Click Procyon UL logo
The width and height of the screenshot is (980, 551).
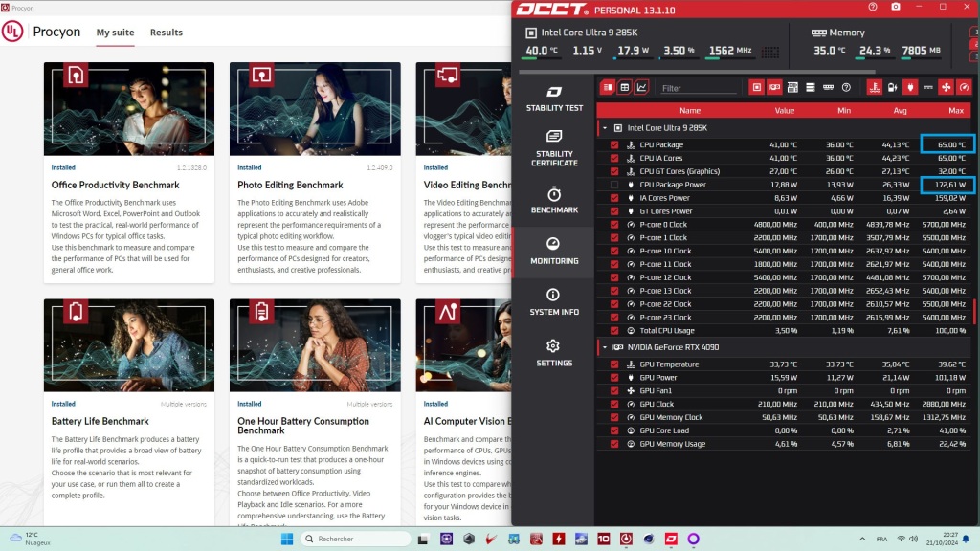click(12, 32)
